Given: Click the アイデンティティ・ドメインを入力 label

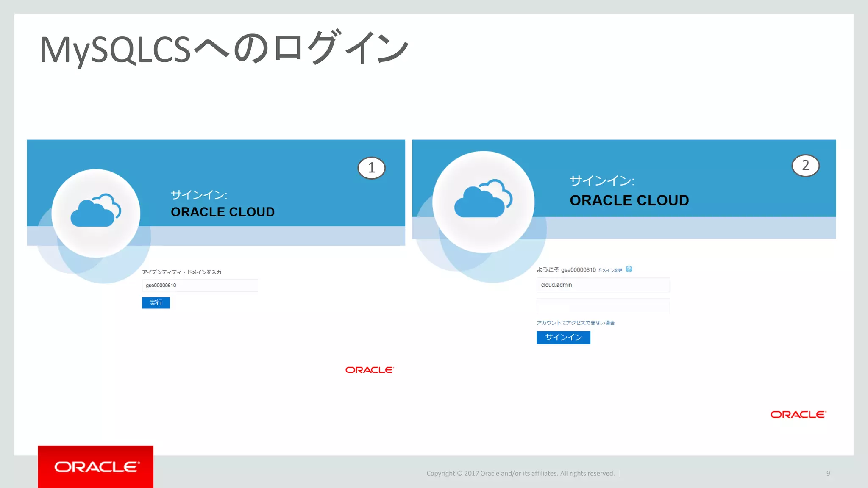Looking at the screenshot, I should click(x=181, y=272).
